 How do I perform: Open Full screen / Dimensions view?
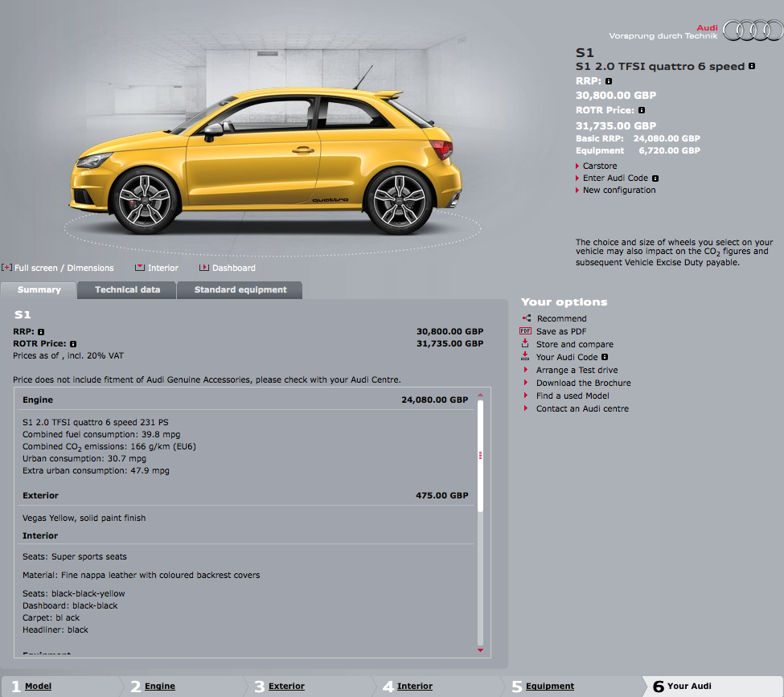coord(64,268)
